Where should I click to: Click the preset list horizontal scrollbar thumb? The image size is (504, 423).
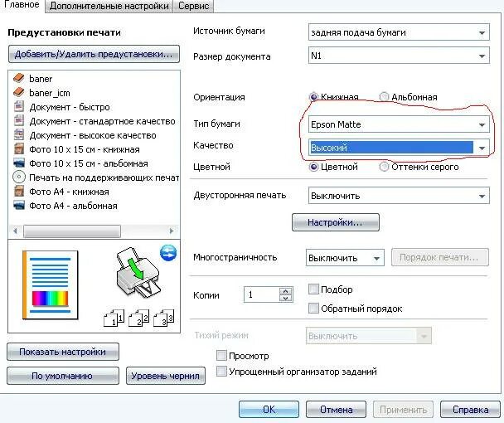click(72, 231)
